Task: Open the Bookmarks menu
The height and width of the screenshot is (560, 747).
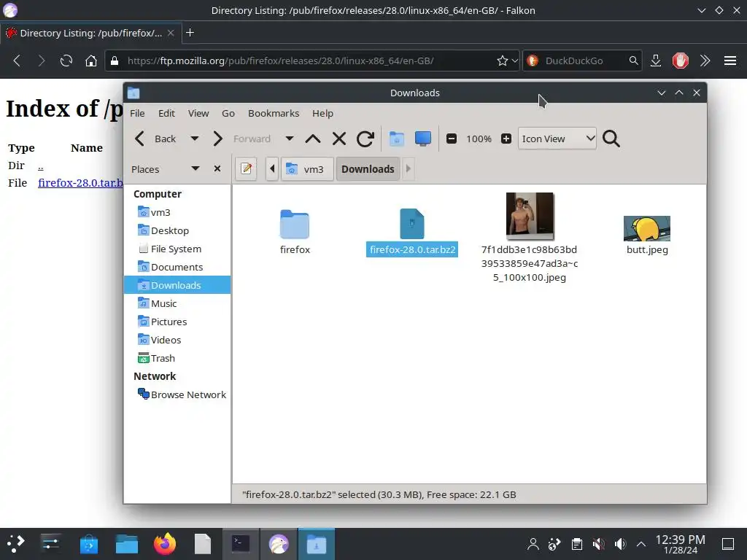Action: (x=274, y=113)
